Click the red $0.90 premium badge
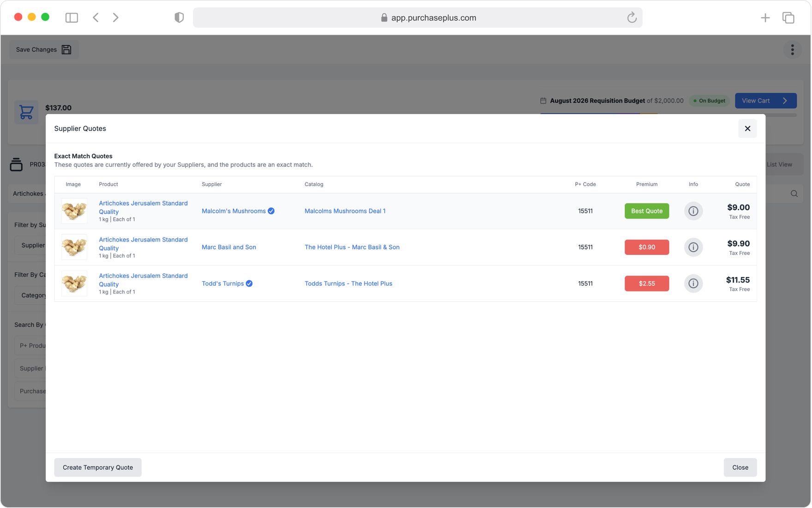 (646, 247)
